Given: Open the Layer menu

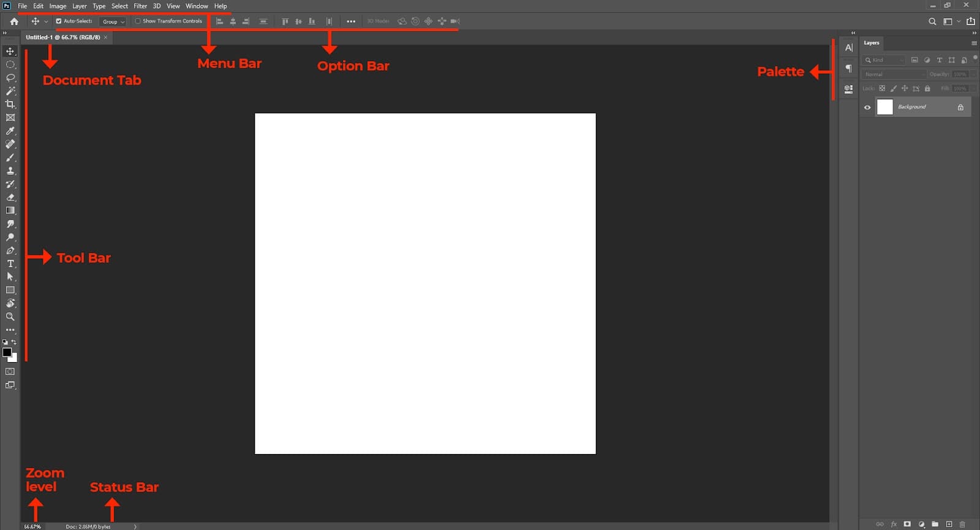Looking at the screenshot, I should [80, 6].
